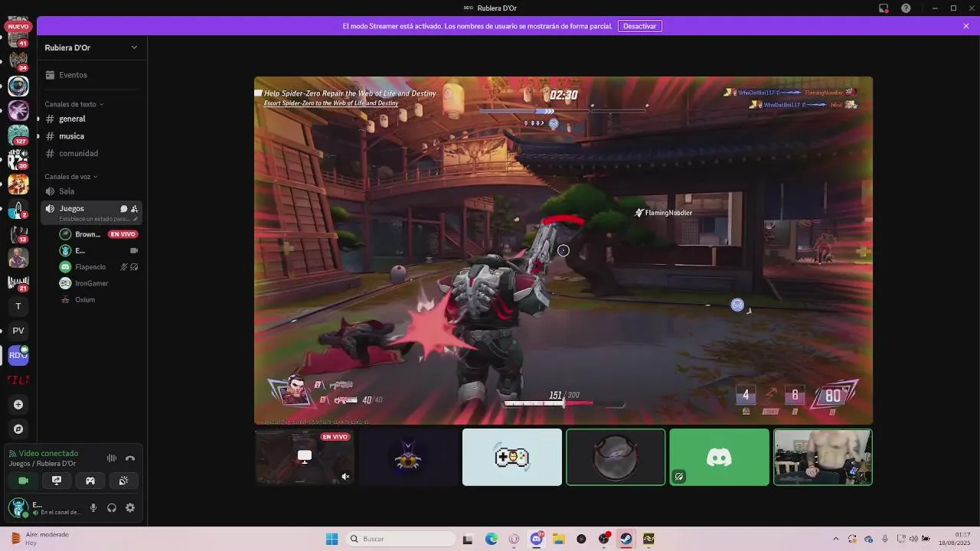Toggle camera in voice controls panel

point(23,481)
